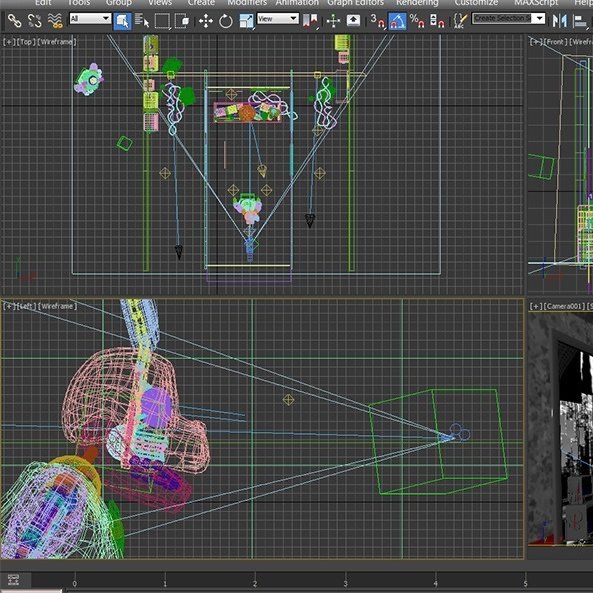
Task: Open the Rendering menu
Action: [417, 3]
